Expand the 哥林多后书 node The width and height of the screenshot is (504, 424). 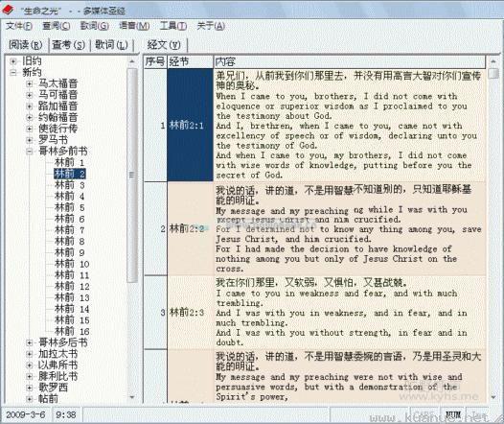tap(30, 342)
